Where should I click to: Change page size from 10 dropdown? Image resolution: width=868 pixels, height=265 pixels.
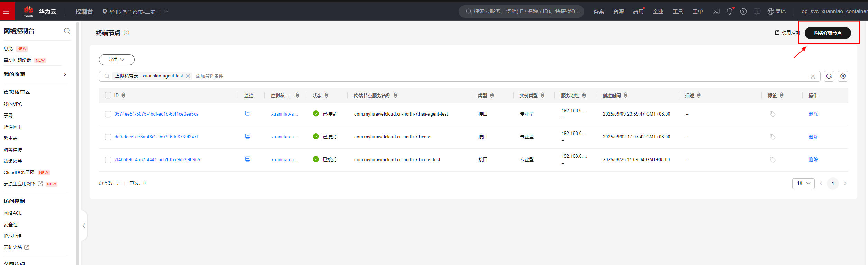(803, 183)
